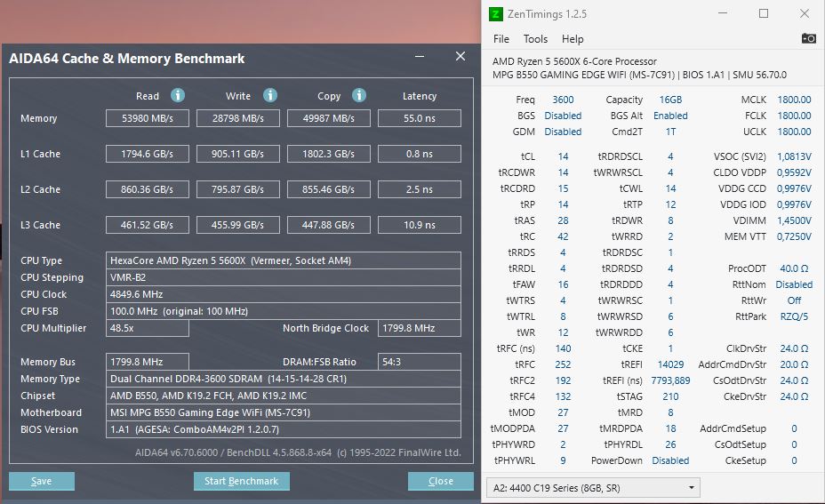Start Benchmark in AIDA64
The height and width of the screenshot is (504, 825).
(x=242, y=481)
